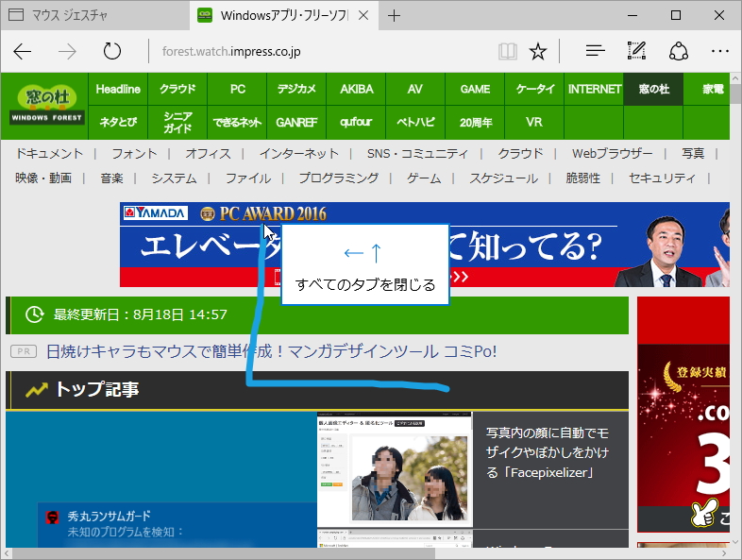Add page to favorites star icon
This screenshot has height=560, width=742.
coord(537,51)
